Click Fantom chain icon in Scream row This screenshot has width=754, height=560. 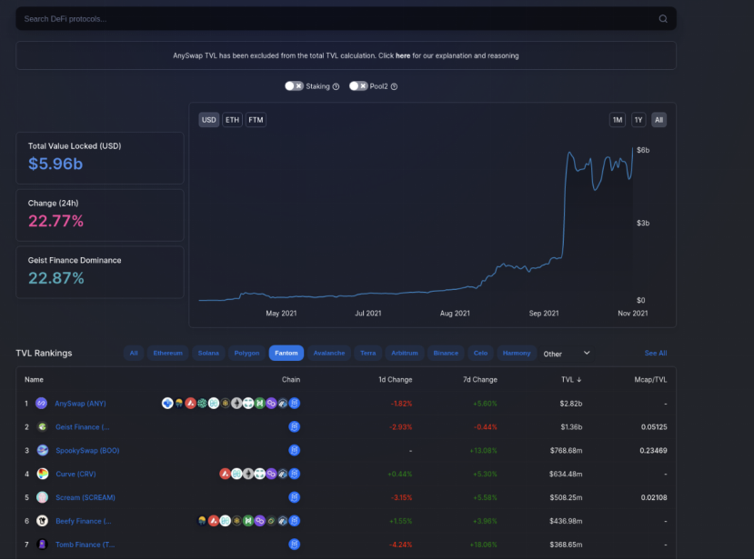point(295,497)
